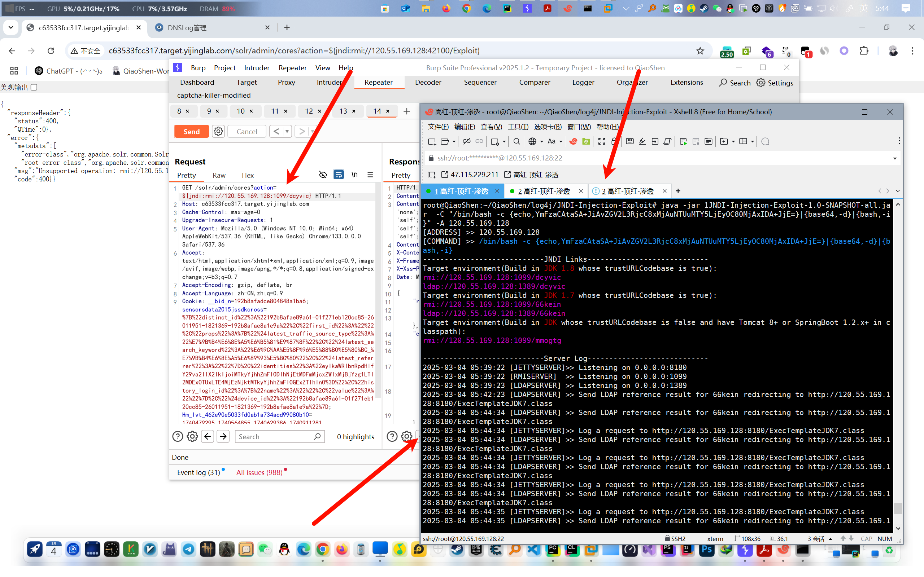Check the 美观输出 checkbox

pos(34,87)
